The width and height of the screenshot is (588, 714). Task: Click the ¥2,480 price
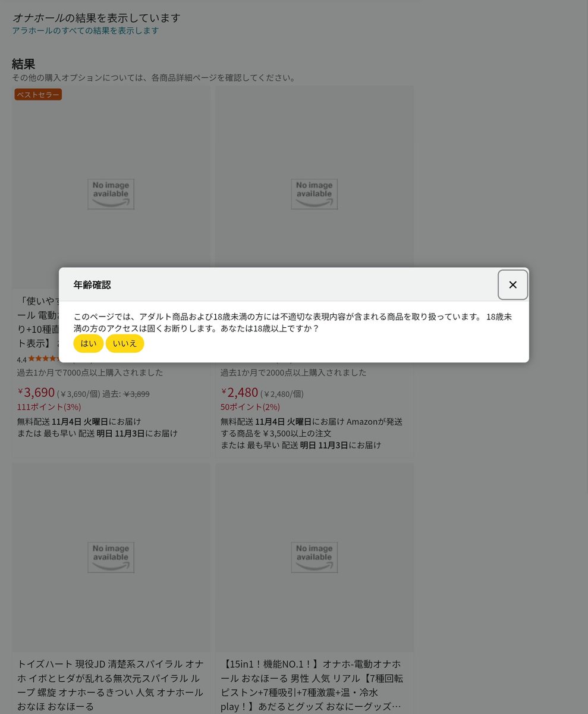pyautogui.click(x=240, y=393)
